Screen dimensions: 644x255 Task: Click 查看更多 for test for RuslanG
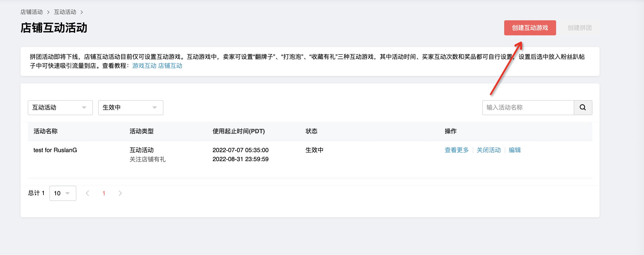tap(457, 150)
